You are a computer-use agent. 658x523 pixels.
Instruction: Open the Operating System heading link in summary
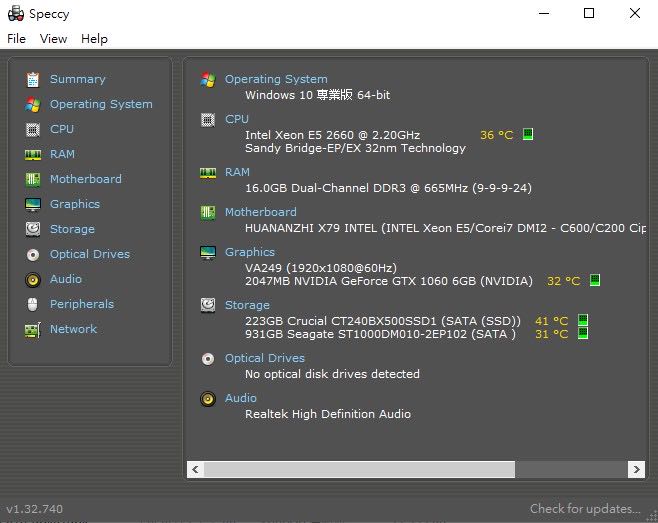276,79
